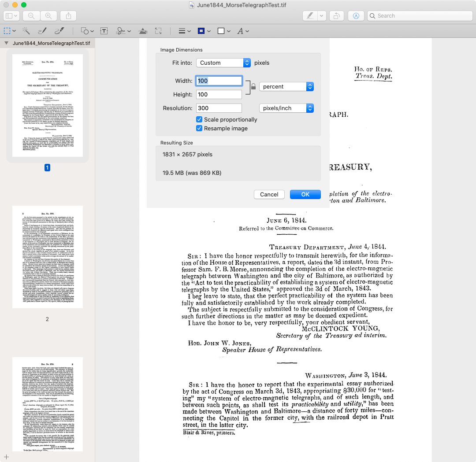
Task: Select the rectangular selection tool
Action: coord(7,31)
